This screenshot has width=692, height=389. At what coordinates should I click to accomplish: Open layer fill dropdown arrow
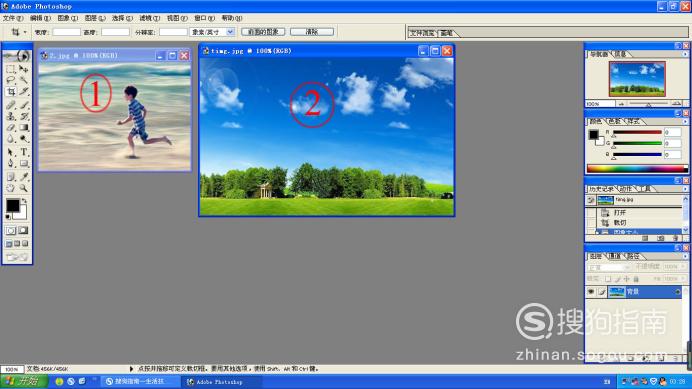click(x=683, y=279)
